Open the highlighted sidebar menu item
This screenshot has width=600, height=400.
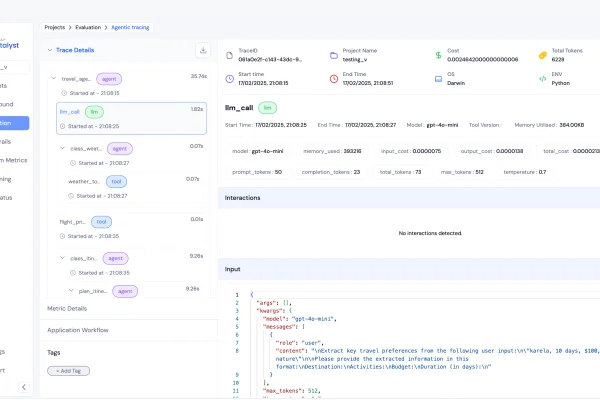(x=14, y=123)
